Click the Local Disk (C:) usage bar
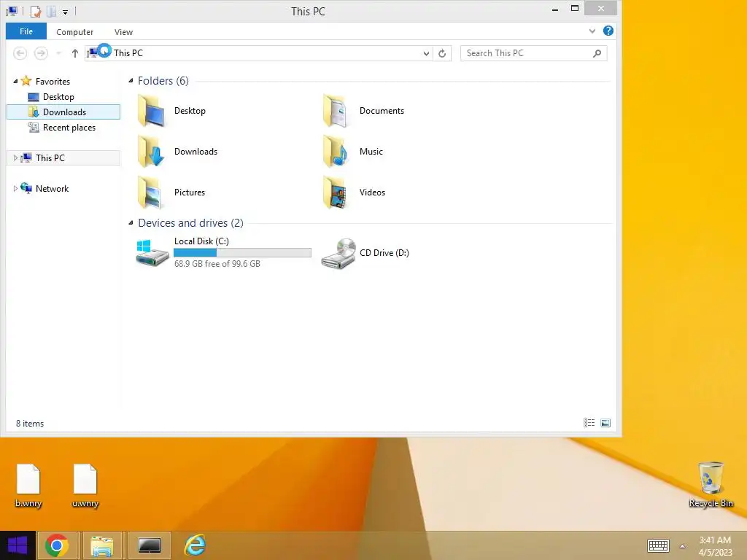Image resolution: width=747 pixels, height=560 pixels. tap(242, 253)
